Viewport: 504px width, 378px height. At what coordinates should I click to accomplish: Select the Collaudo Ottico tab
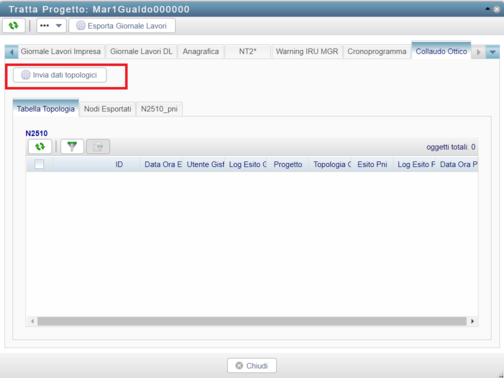pos(441,51)
